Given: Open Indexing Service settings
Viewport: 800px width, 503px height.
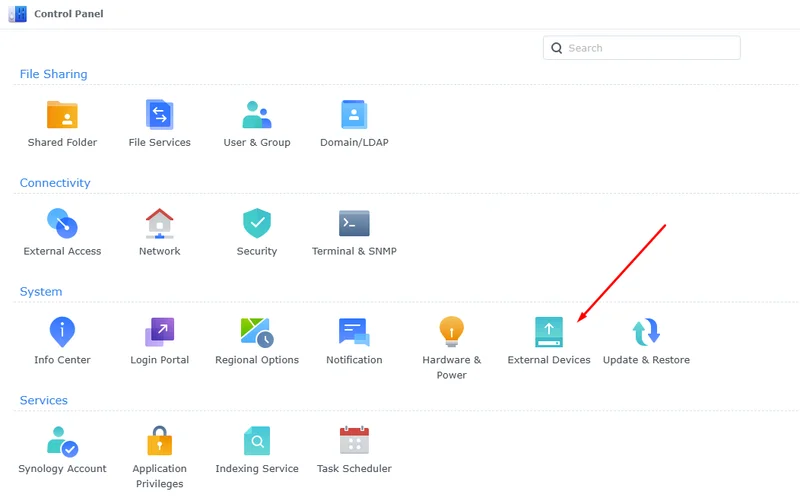Looking at the screenshot, I should click(257, 441).
